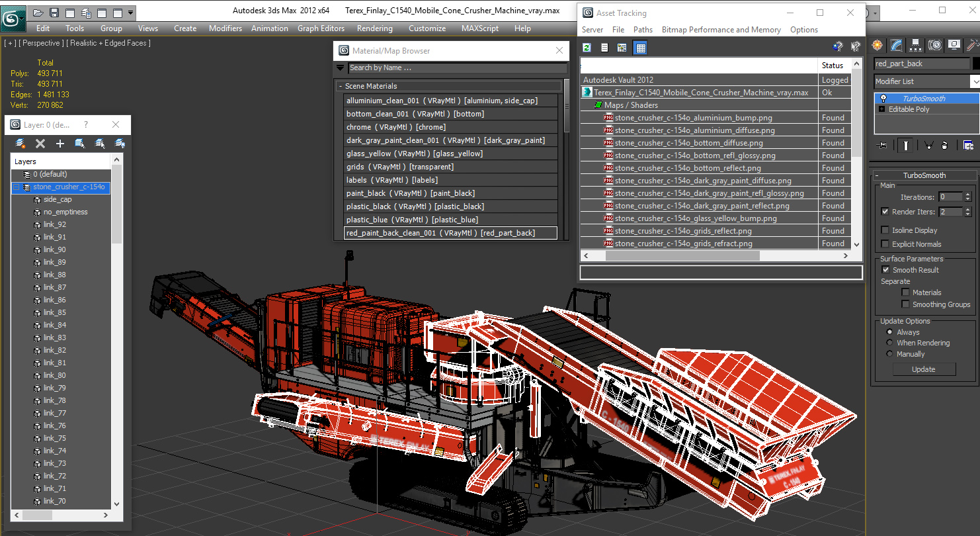
Task: Open the 3ds Max application menu button
Action: click(13, 18)
